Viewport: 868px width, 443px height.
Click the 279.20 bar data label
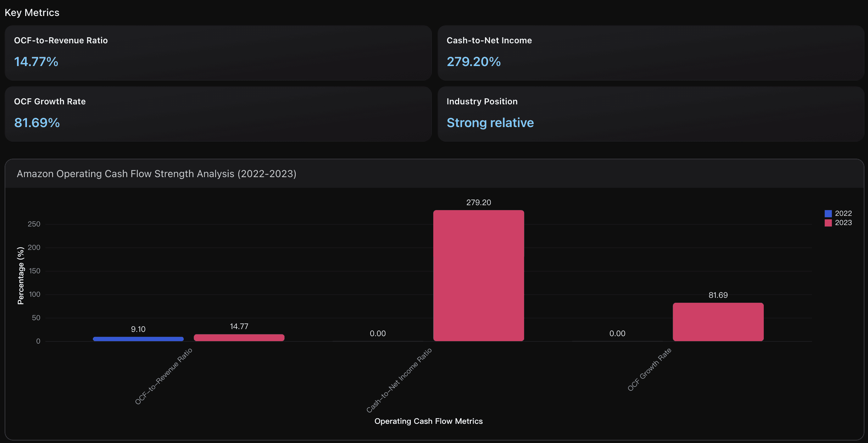tap(479, 202)
